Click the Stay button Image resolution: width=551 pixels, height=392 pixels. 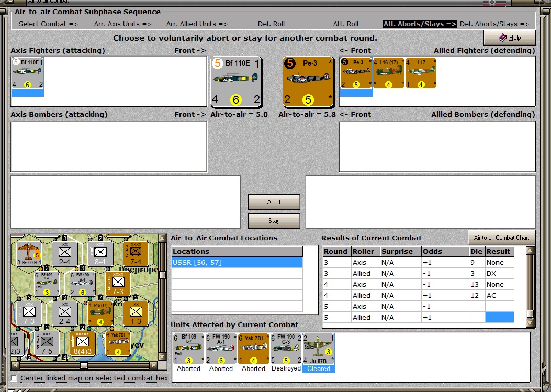pyautogui.click(x=274, y=221)
